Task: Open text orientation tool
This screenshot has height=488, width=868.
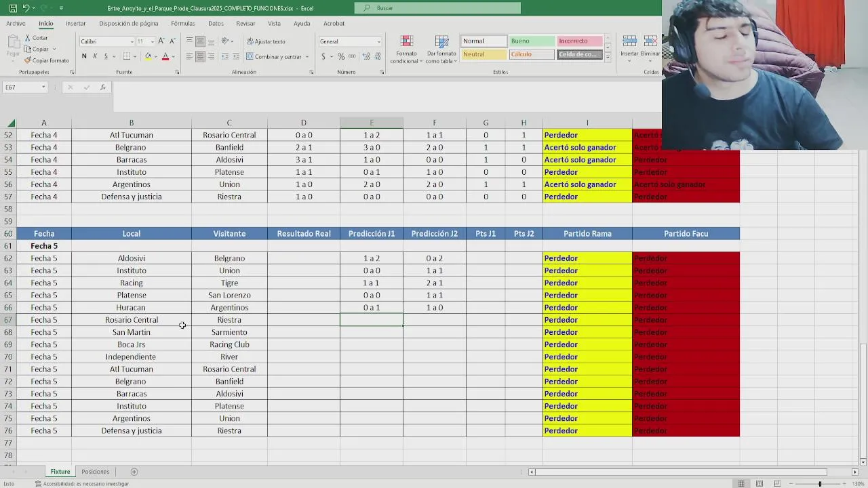Action: 226,41
